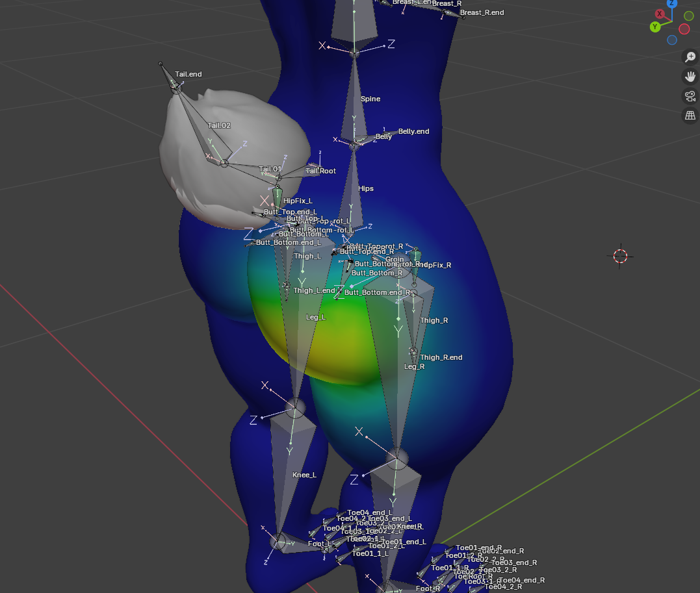
Task: Click the negative X red circle on gizmo
Action: coord(684,29)
